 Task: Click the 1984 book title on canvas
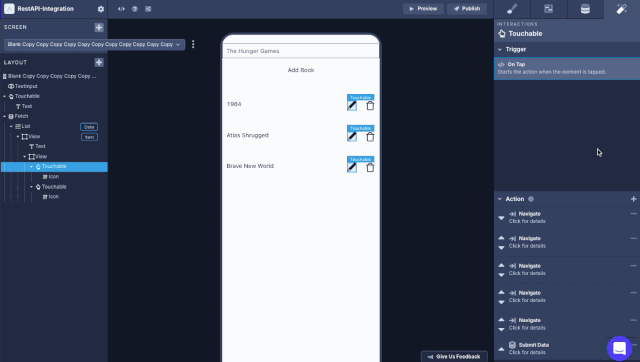(234, 104)
